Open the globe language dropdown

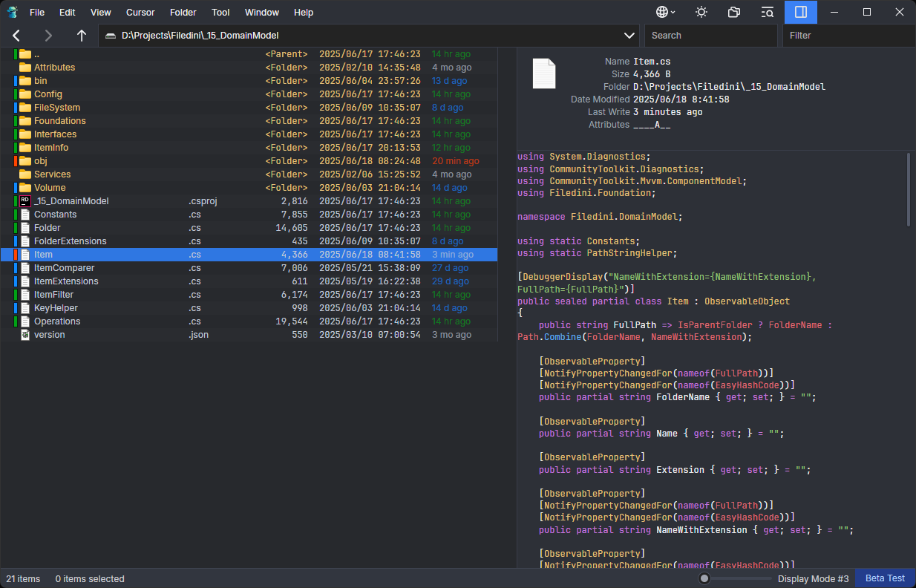(665, 12)
